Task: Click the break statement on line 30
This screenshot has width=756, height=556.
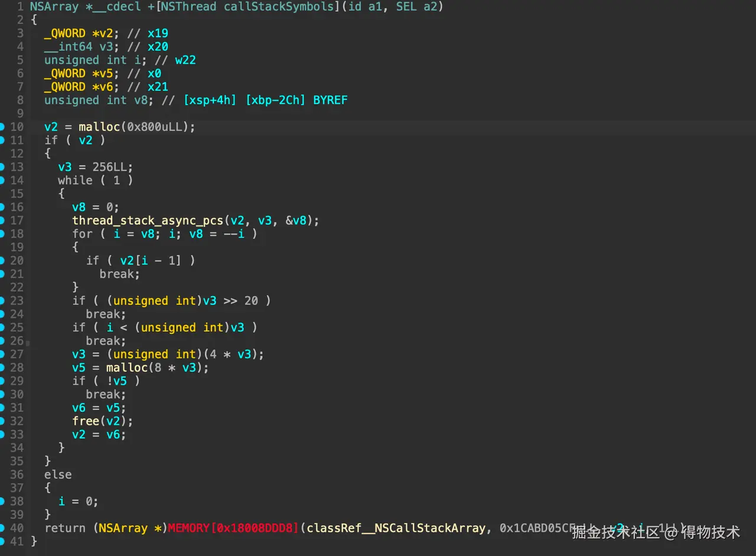Action: (x=106, y=395)
